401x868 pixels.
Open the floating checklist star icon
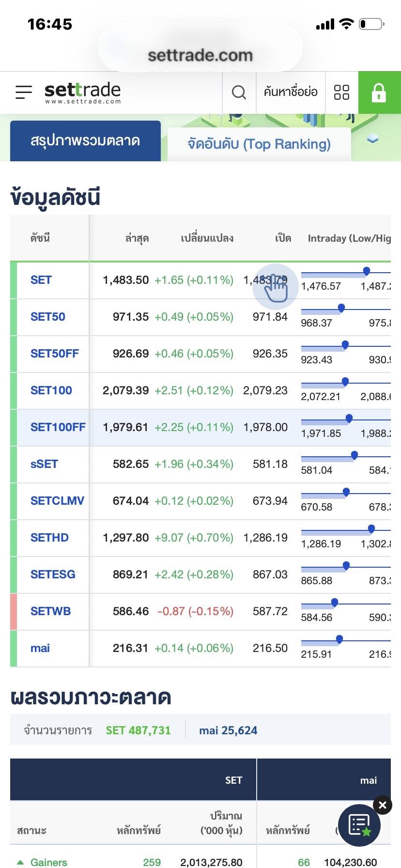pos(359,825)
